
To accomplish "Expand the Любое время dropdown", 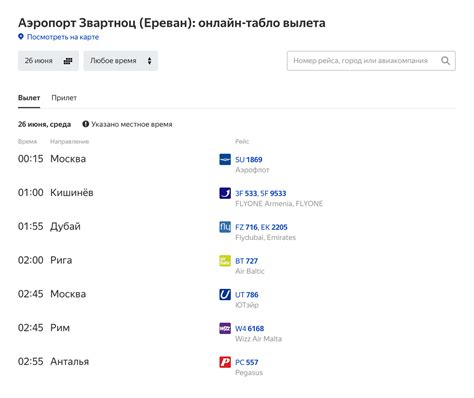I will [121, 61].
